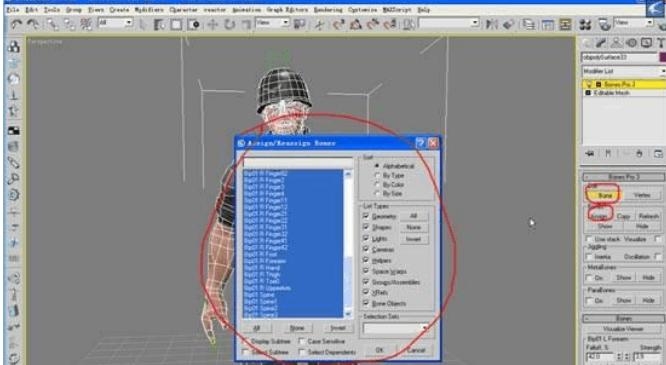Pick the Rectangular Selection Region icon

click(x=176, y=24)
